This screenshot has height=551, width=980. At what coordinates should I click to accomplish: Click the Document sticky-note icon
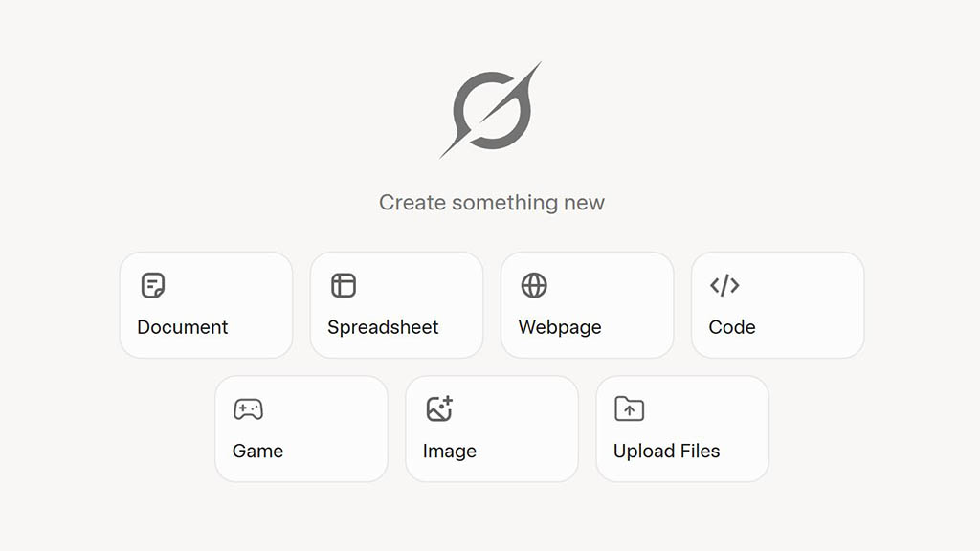click(152, 285)
